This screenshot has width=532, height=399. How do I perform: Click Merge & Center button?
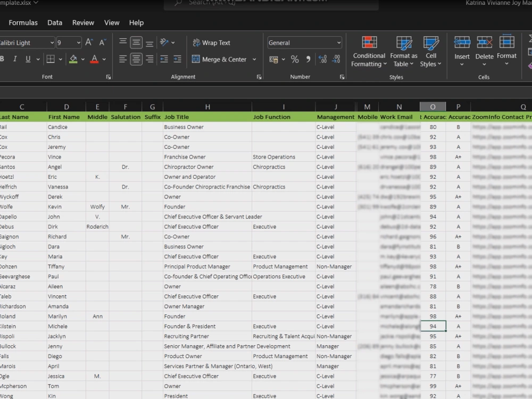(x=219, y=60)
